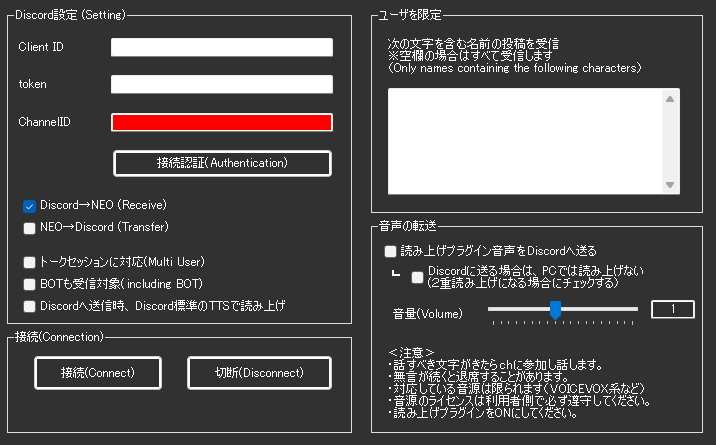
Task: Click the 接続(Connection) group title
Action: pyautogui.click(x=59, y=337)
